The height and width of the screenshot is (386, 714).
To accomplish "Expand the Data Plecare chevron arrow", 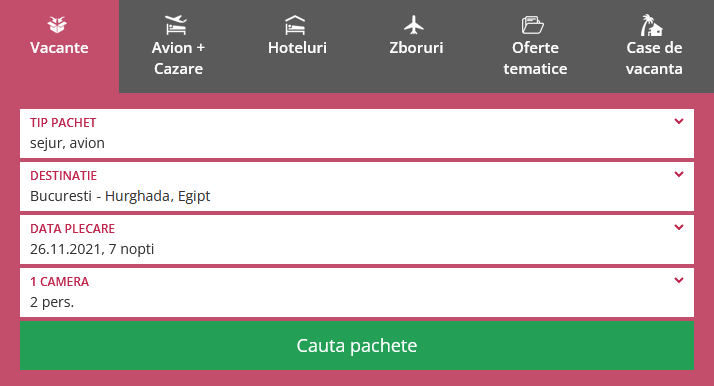I will click(679, 227).
